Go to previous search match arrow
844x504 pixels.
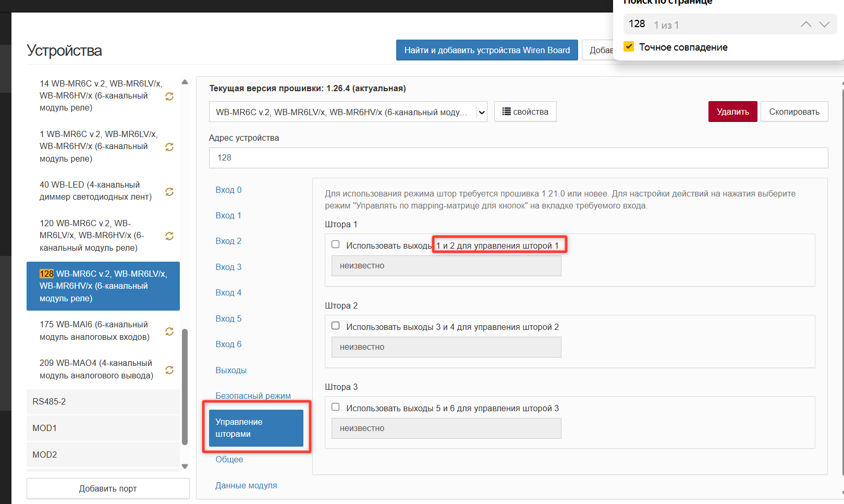[x=806, y=24]
